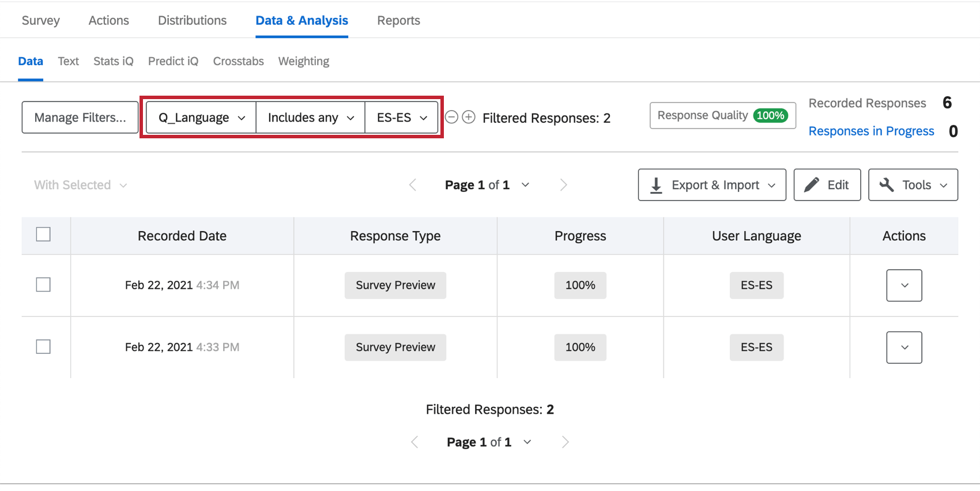Open the Responses in Progress link
Image resolution: width=980 pixels, height=491 pixels.
[871, 131]
